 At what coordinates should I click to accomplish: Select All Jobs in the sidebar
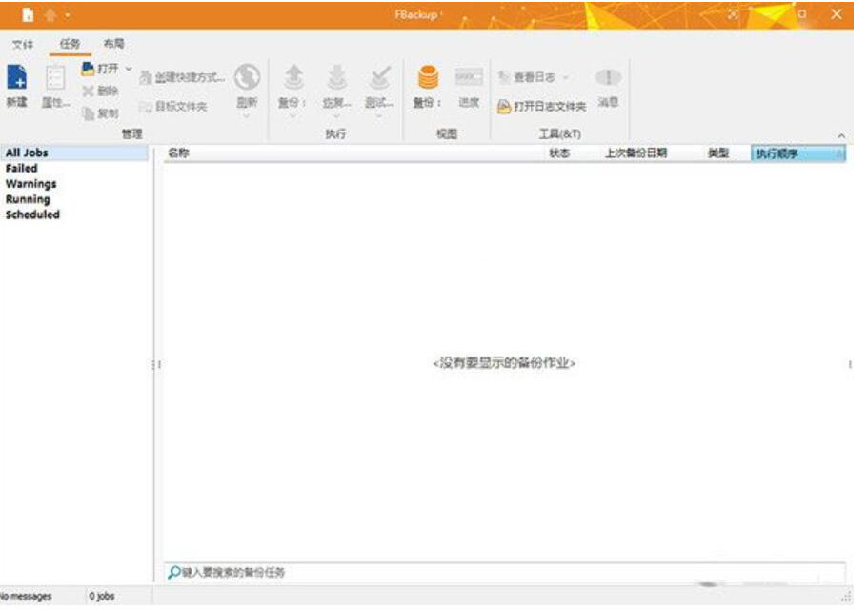(x=74, y=153)
